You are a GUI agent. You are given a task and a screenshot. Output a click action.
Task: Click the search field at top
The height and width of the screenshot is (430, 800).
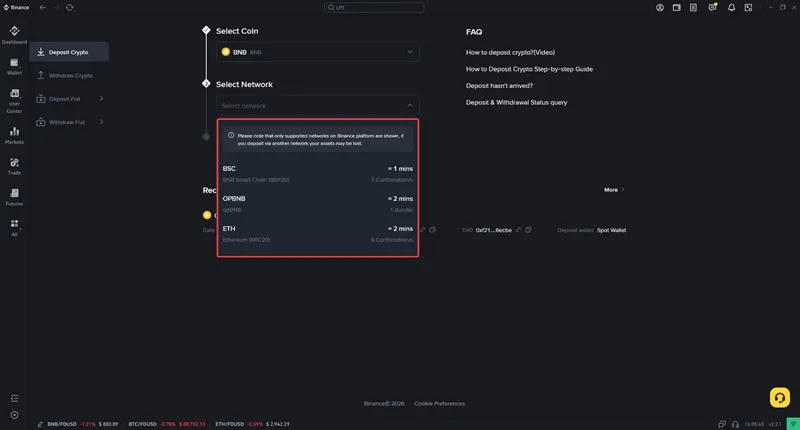pyautogui.click(x=400, y=7)
